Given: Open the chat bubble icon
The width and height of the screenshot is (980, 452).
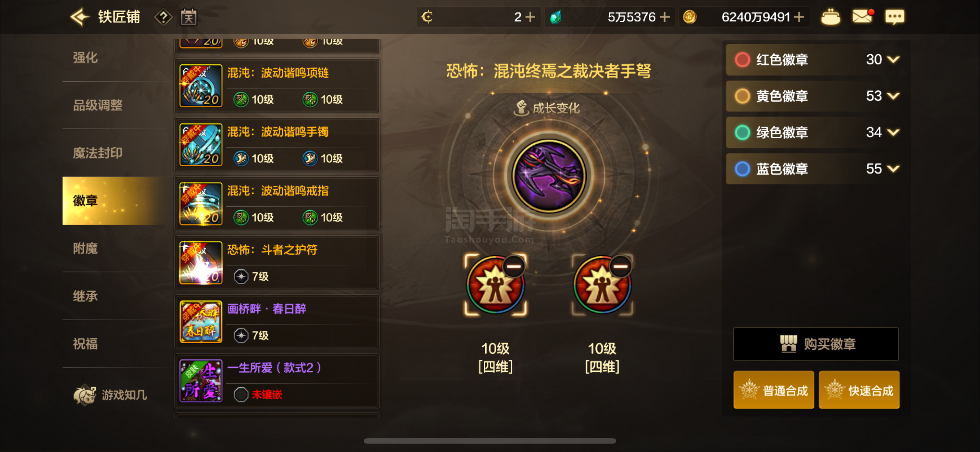Looking at the screenshot, I should [894, 17].
